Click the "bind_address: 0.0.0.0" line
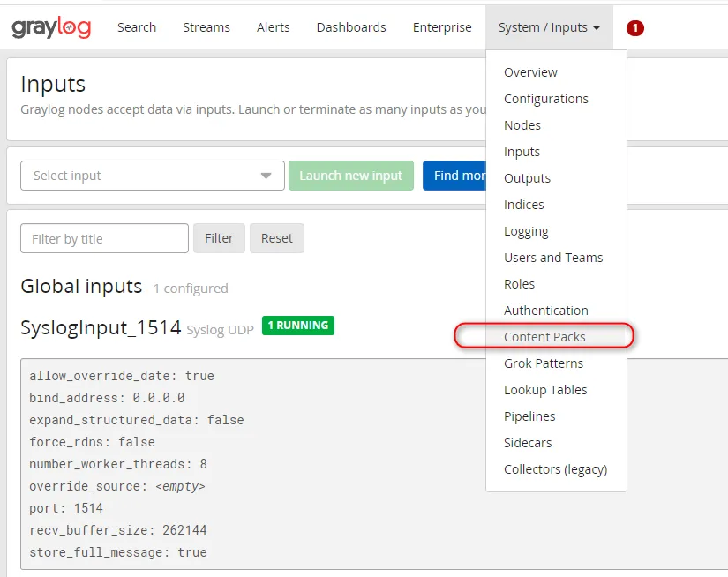The image size is (728, 577). click(x=107, y=398)
